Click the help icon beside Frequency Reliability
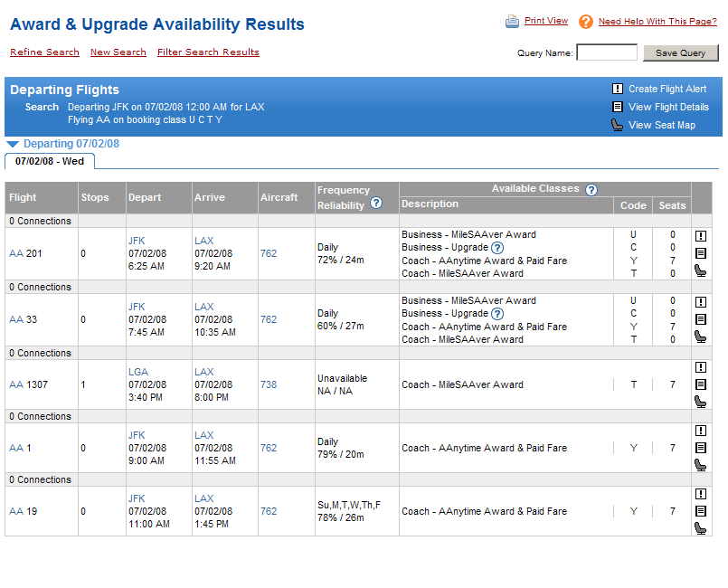The width and height of the screenshot is (728, 588). (x=376, y=204)
